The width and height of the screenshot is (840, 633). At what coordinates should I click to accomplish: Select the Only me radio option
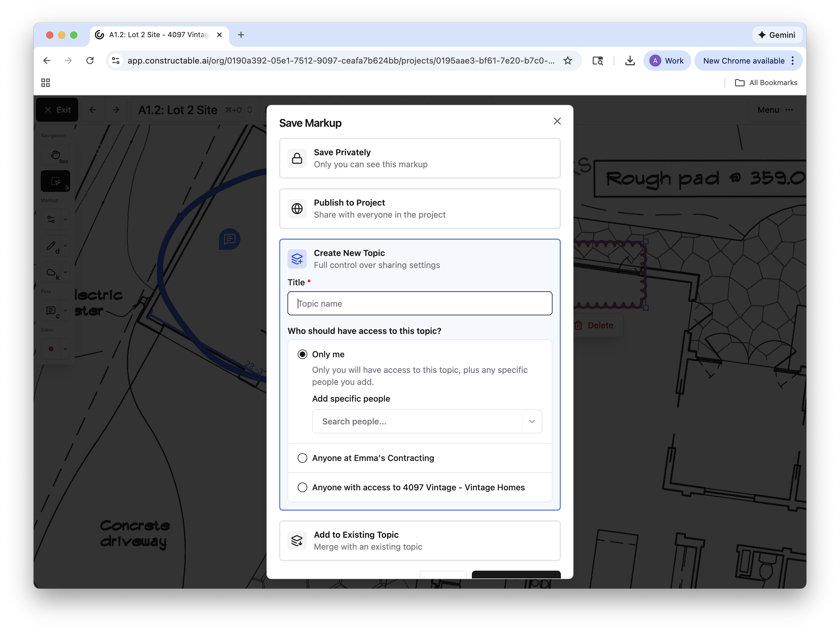(302, 354)
